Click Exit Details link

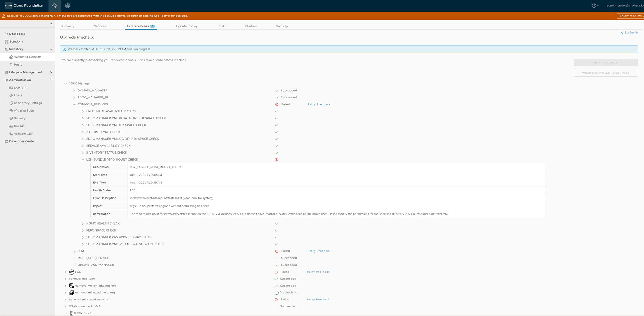coord(629,33)
